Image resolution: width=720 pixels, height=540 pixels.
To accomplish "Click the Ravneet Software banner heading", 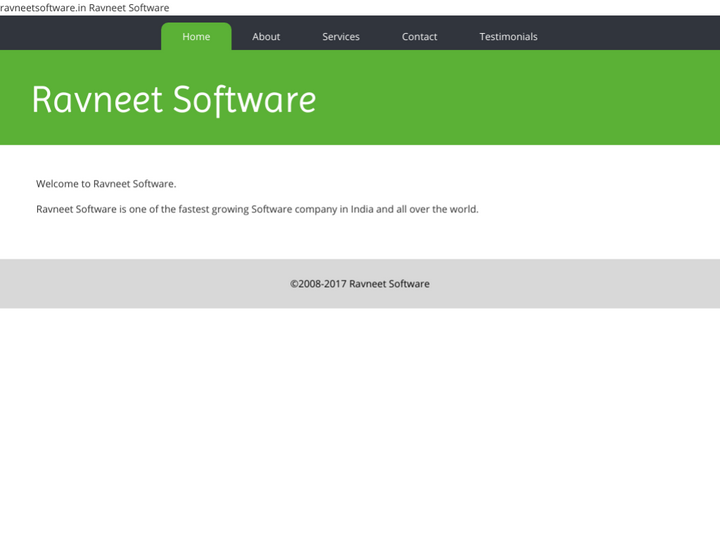I will (174, 100).
